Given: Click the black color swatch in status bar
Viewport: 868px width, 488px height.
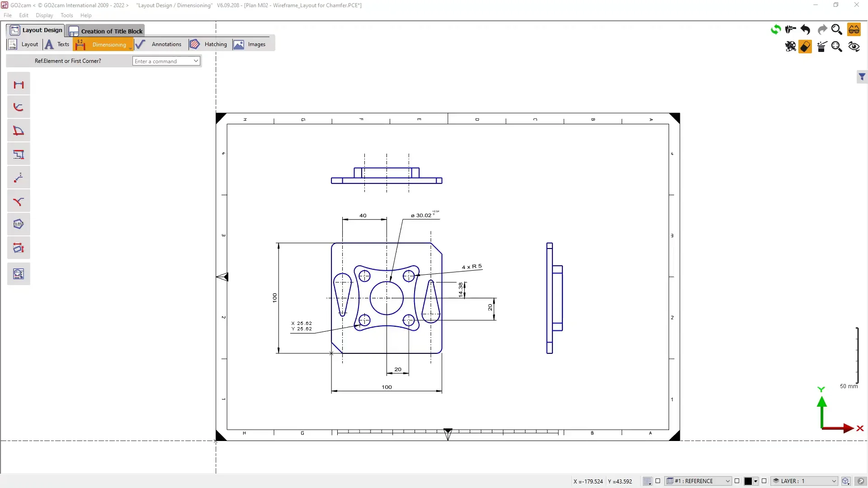Looking at the screenshot, I should pyautogui.click(x=748, y=481).
